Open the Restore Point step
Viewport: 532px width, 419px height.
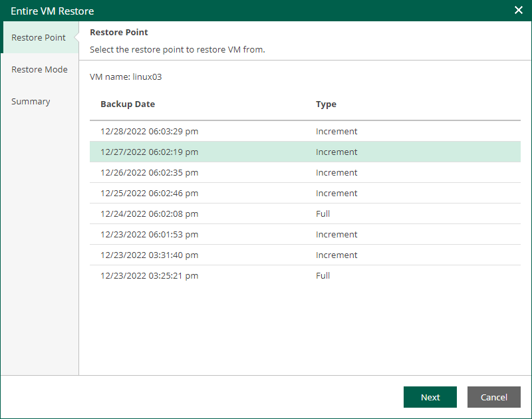(x=39, y=38)
